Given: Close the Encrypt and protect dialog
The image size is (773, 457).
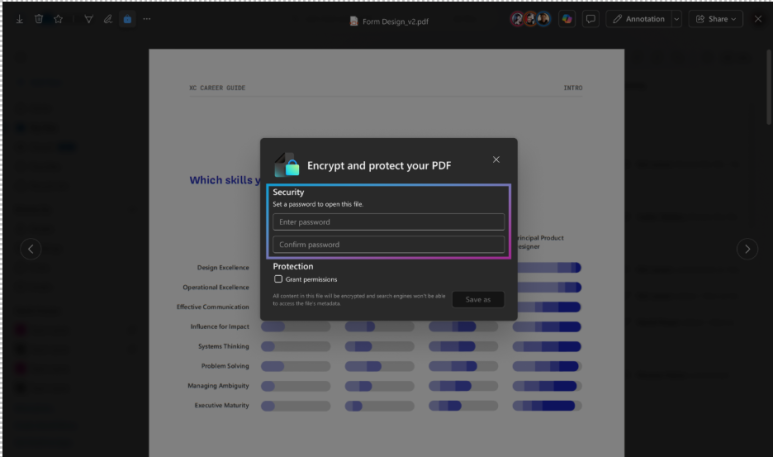Looking at the screenshot, I should pos(496,160).
